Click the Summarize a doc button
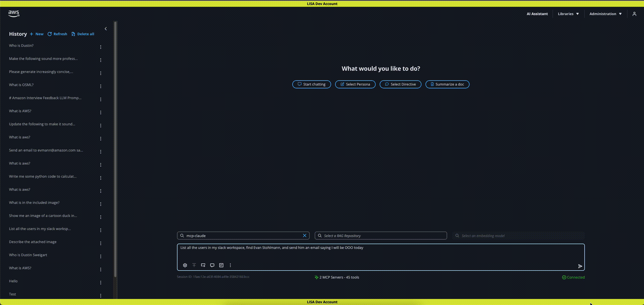This screenshot has width=644, height=305. point(447,84)
